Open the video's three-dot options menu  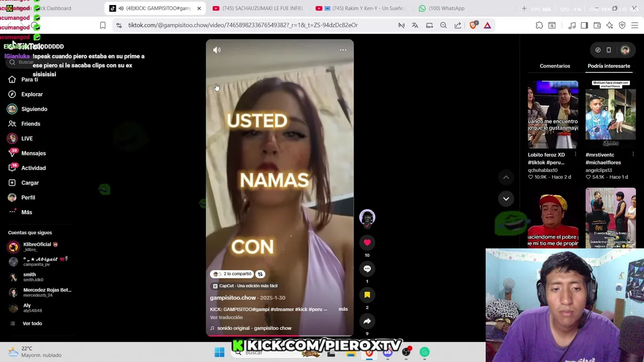tap(343, 50)
